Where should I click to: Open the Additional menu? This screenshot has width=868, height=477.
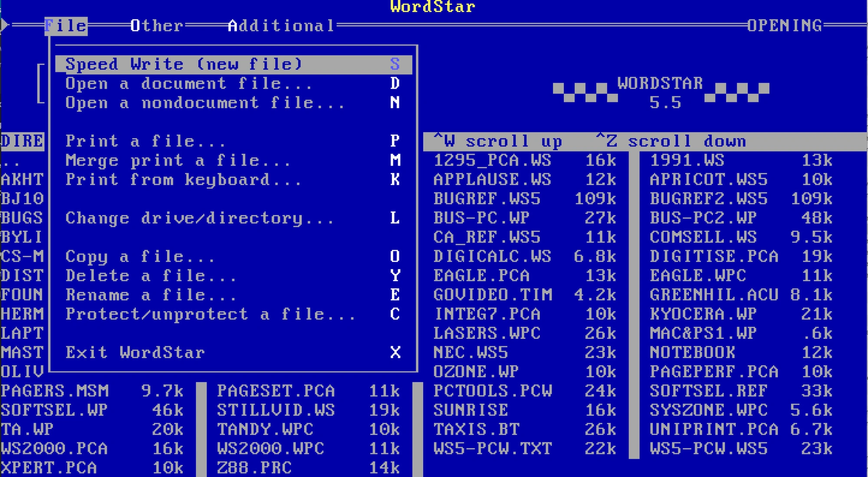click(x=282, y=26)
